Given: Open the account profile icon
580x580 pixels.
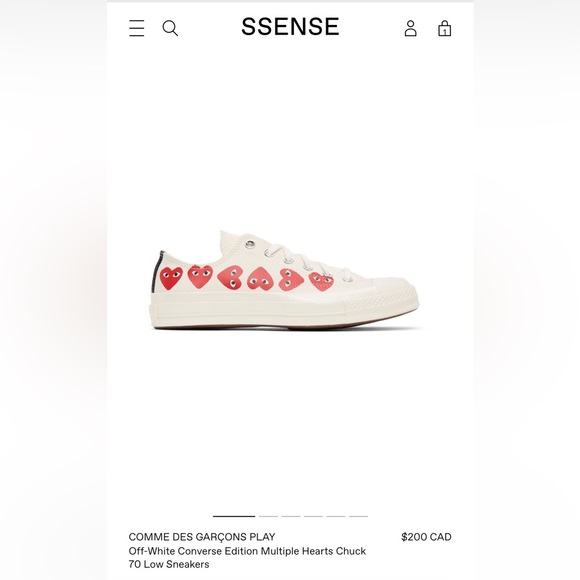Looking at the screenshot, I should (411, 28).
